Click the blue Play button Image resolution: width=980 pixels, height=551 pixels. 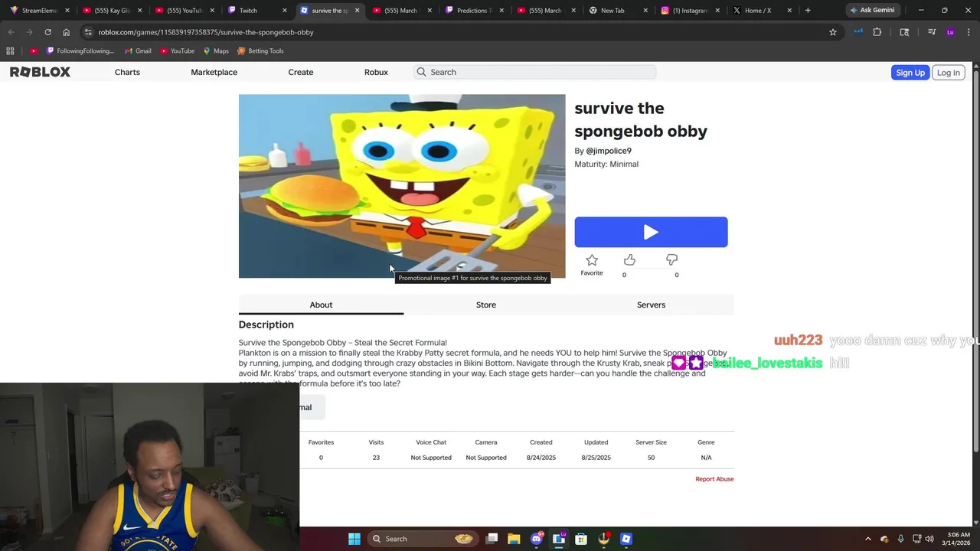point(651,232)
